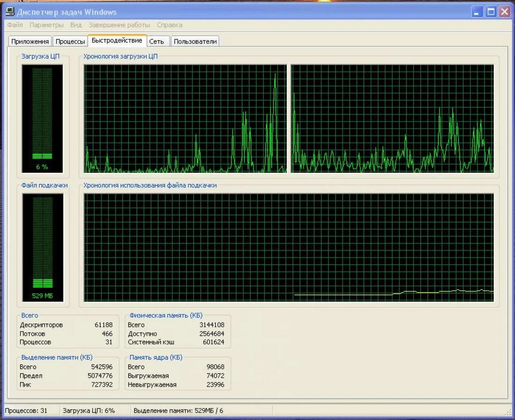This screenshot has width=515, height=420.
Task: Minimize the Task Manager window
Action: tap(477, 12)
